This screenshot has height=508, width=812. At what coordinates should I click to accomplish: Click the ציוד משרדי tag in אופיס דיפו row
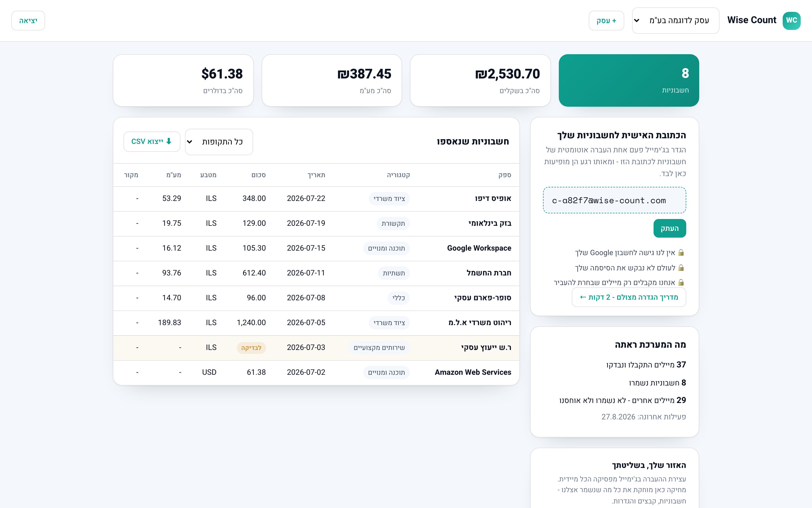click(x=389, y=199)
